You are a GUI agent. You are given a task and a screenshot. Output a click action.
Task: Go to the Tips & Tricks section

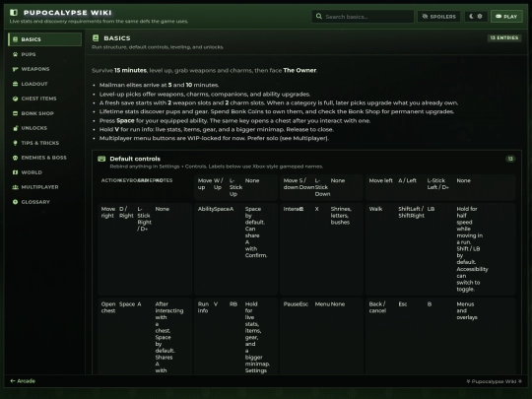point(44,143)
